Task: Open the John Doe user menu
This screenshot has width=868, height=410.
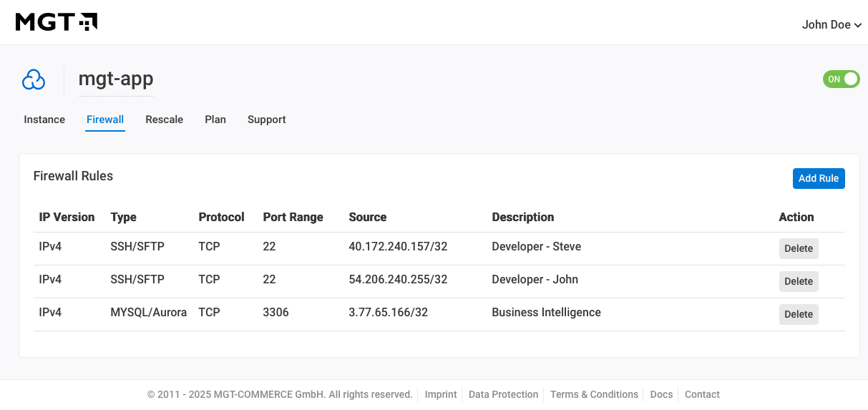Action: click(832, 25)
